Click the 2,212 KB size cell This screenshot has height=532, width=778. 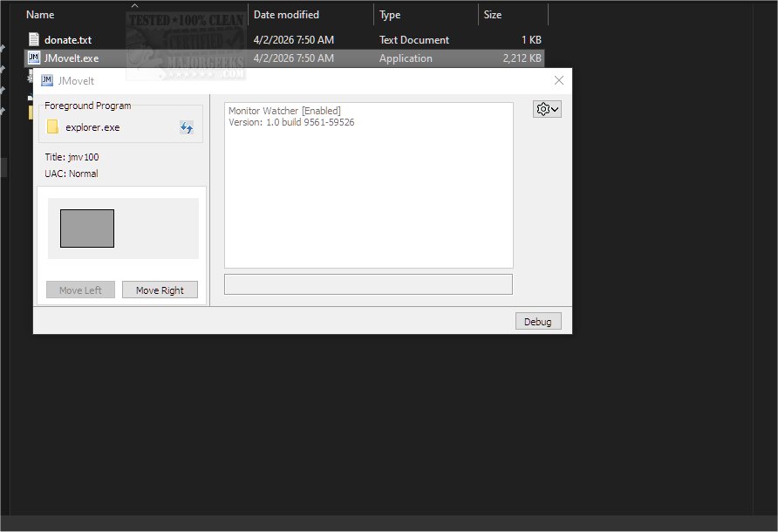click(x=522, y=58)
